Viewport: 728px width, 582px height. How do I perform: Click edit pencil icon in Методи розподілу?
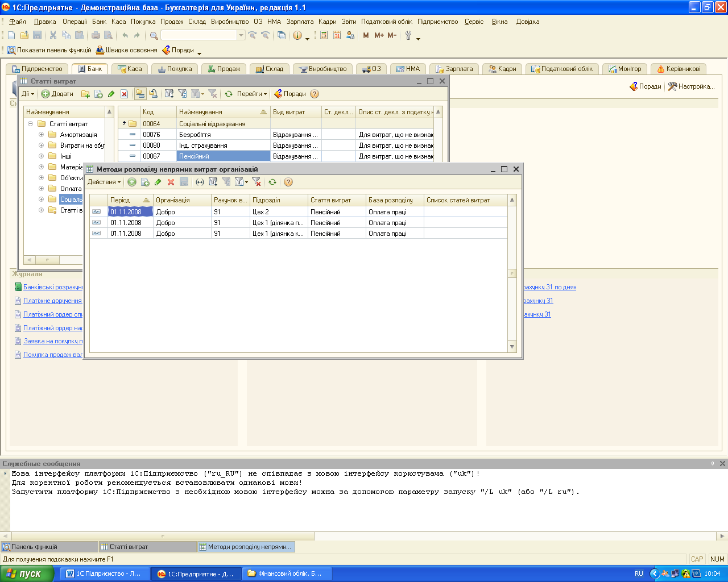point(158,182)
